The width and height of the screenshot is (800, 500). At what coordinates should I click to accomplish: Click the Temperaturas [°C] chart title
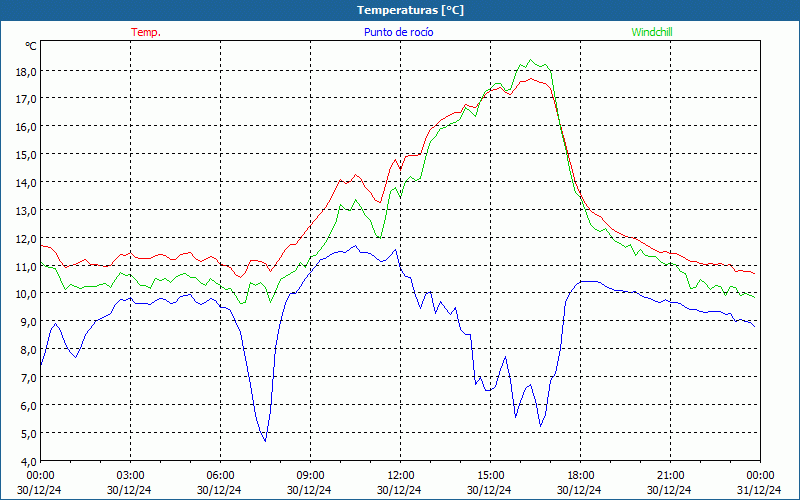pos(410,10)
